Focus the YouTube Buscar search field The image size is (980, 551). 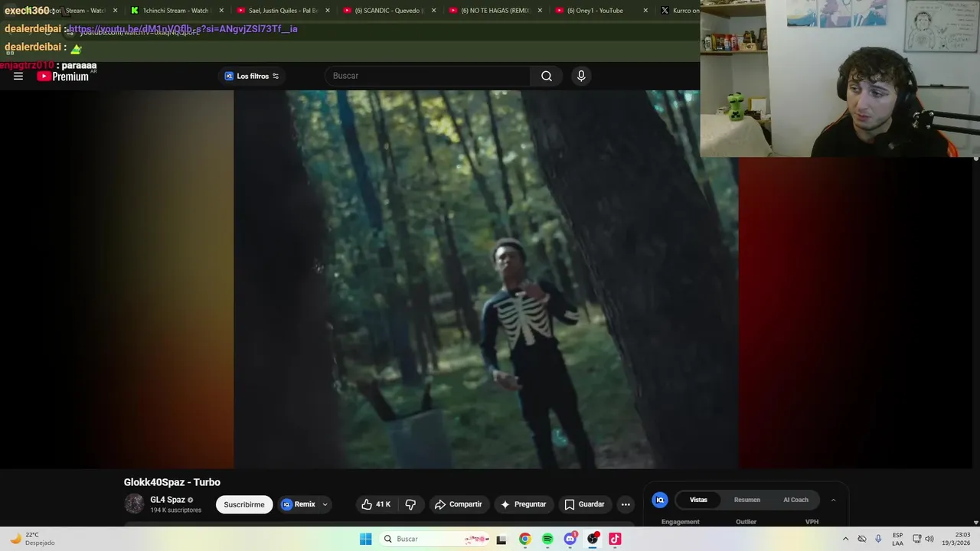click(429, 76)
